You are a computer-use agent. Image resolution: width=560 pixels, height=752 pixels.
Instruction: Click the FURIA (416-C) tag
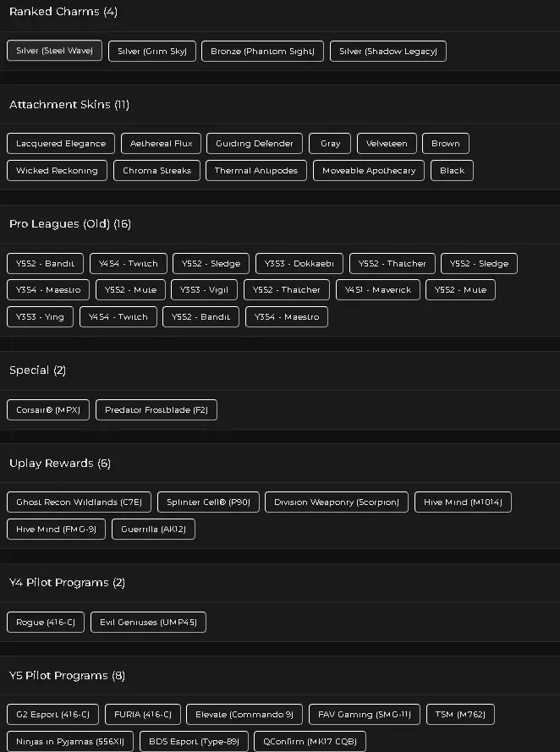tap(143, 715)
